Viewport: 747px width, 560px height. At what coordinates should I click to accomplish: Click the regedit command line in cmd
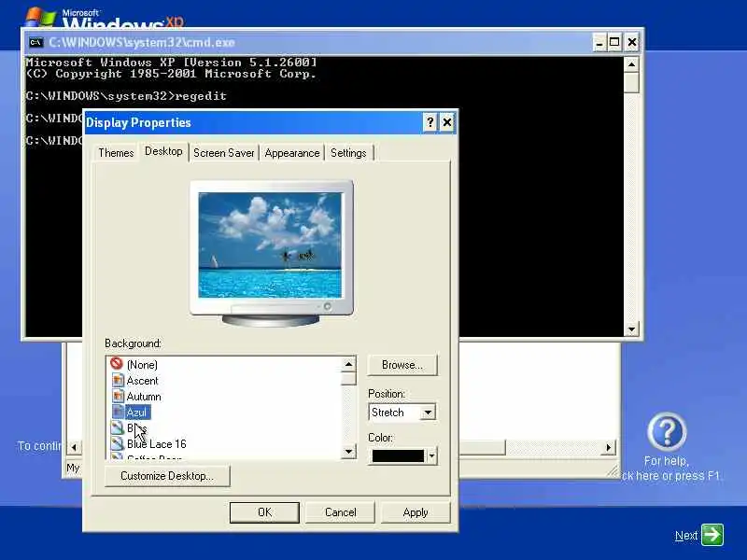point(126,96)
